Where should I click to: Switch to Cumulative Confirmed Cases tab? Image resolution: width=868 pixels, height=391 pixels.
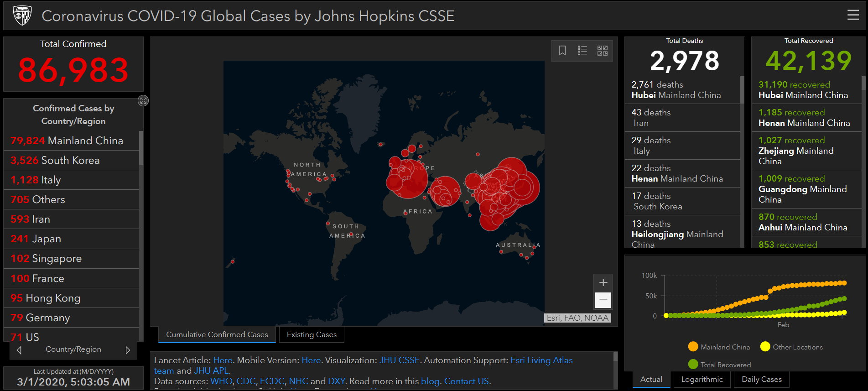[x=217, y=334]
